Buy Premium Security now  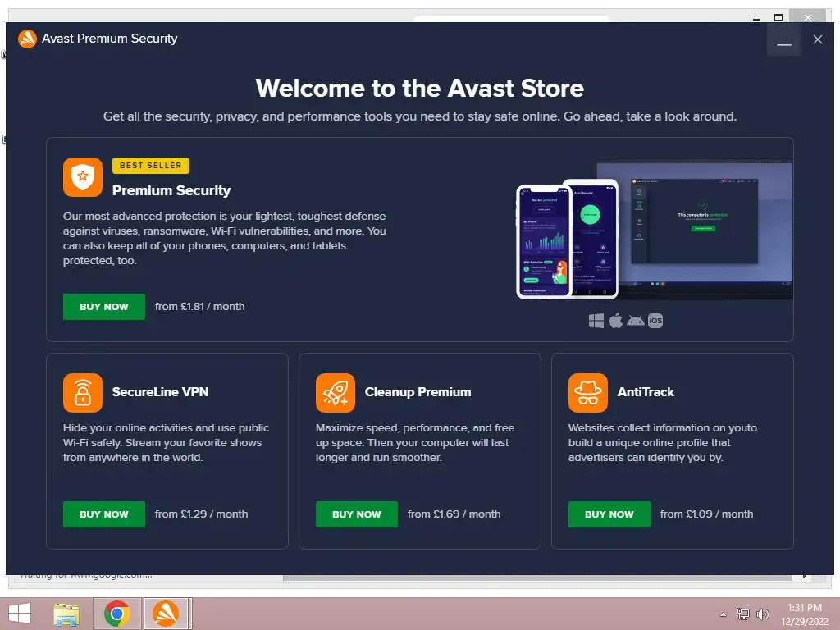point(104,307)
